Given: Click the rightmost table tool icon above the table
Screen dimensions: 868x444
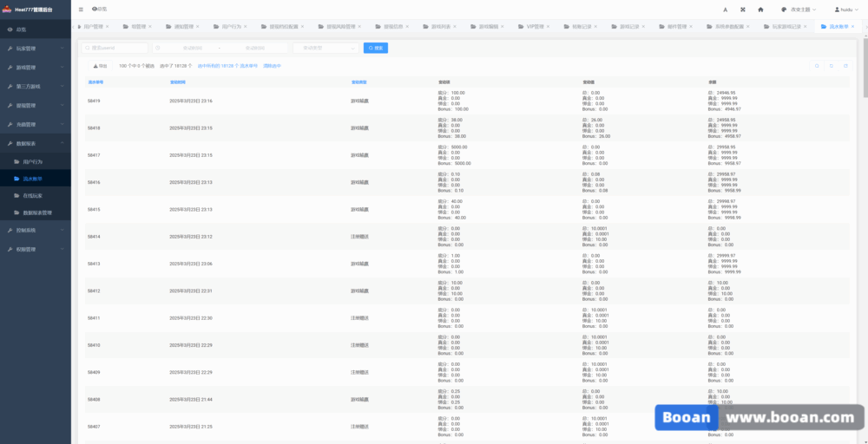Looking at the screenshot, I should coord(845,65).
